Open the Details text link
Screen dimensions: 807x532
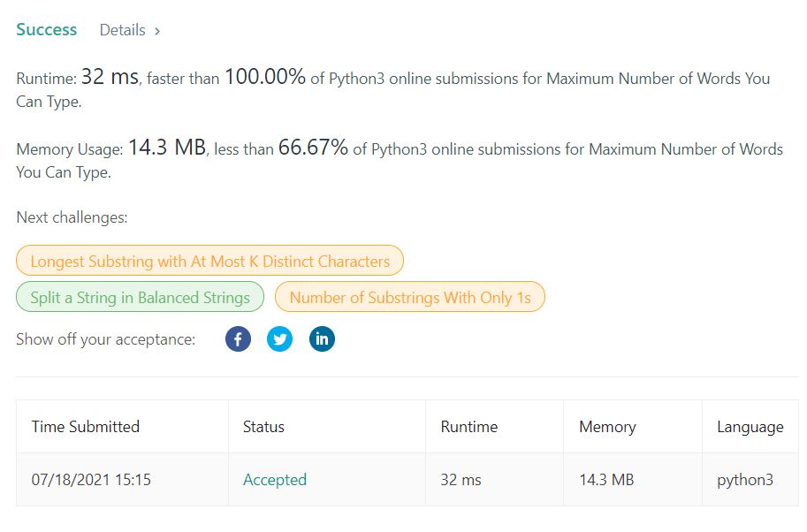(x=123, y=30)
